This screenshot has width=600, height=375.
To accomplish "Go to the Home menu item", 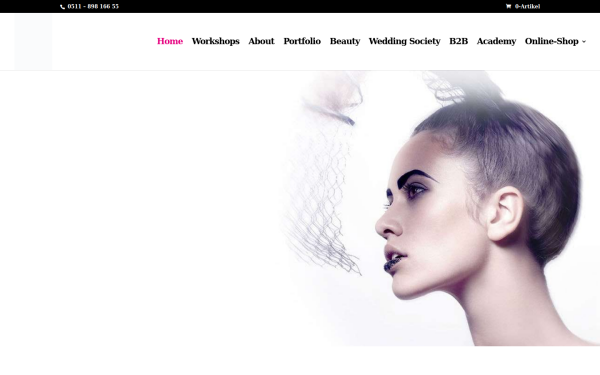I will pos(170,41).
